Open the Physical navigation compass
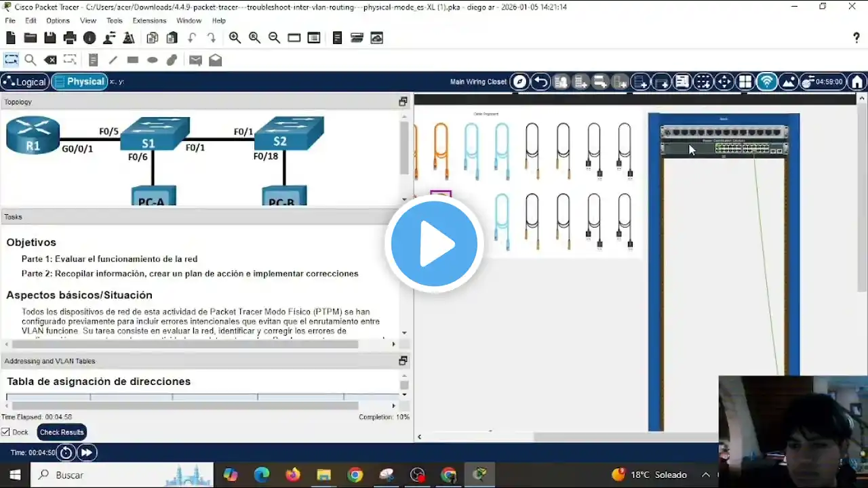This screenshot has height=488, width=868. click(x=519, y=82)
